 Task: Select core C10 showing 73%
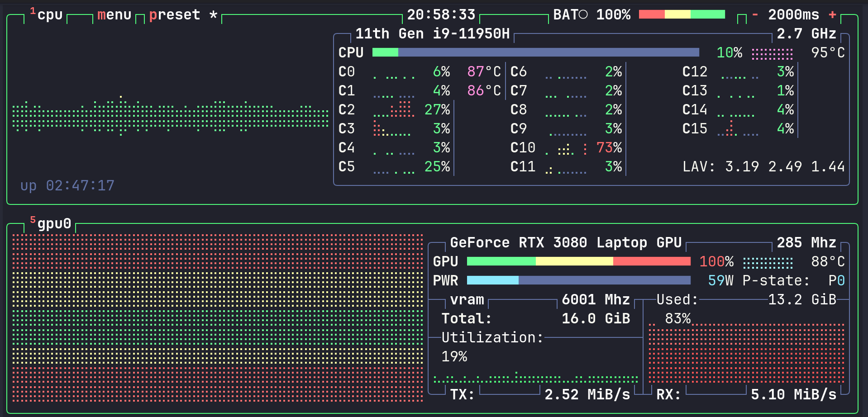566,148
